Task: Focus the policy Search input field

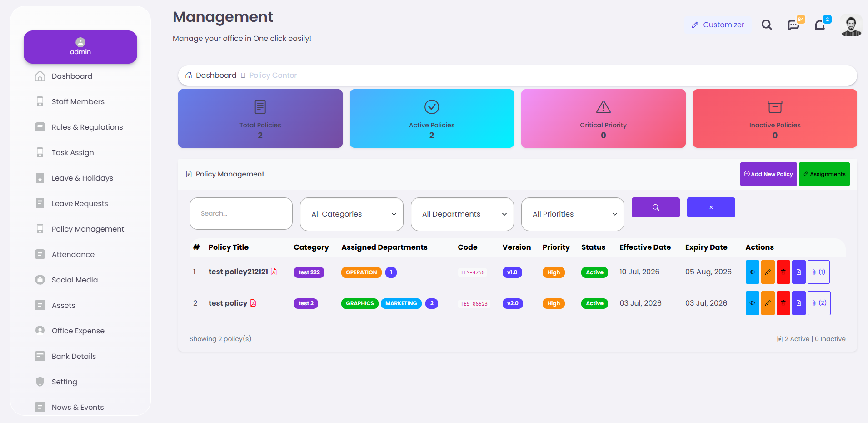Action: pyautogui.click(x=241, y=214)
